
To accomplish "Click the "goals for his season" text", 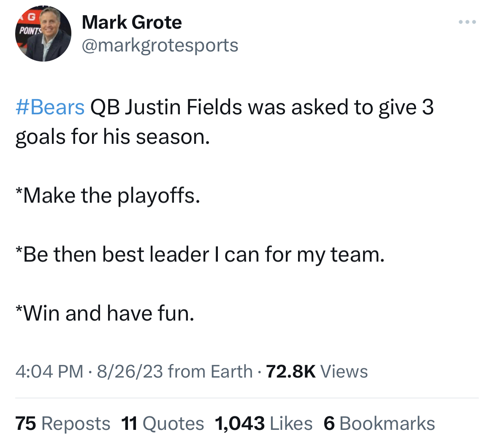I will point(112,137).
